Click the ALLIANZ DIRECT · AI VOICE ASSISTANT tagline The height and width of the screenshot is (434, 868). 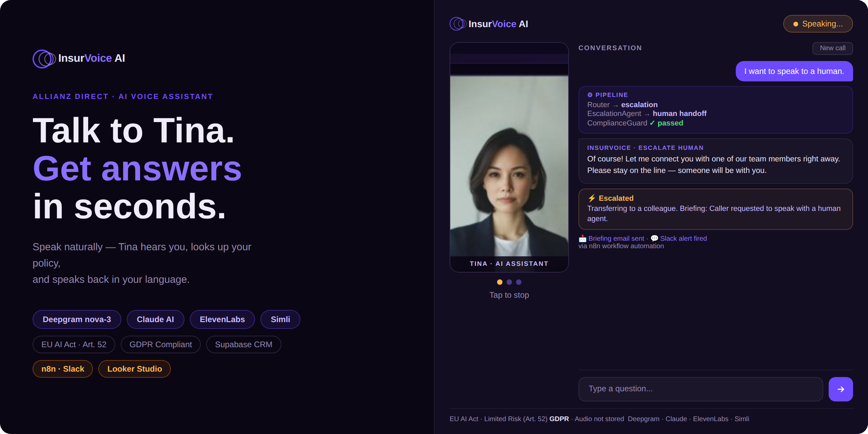[123, 97]
